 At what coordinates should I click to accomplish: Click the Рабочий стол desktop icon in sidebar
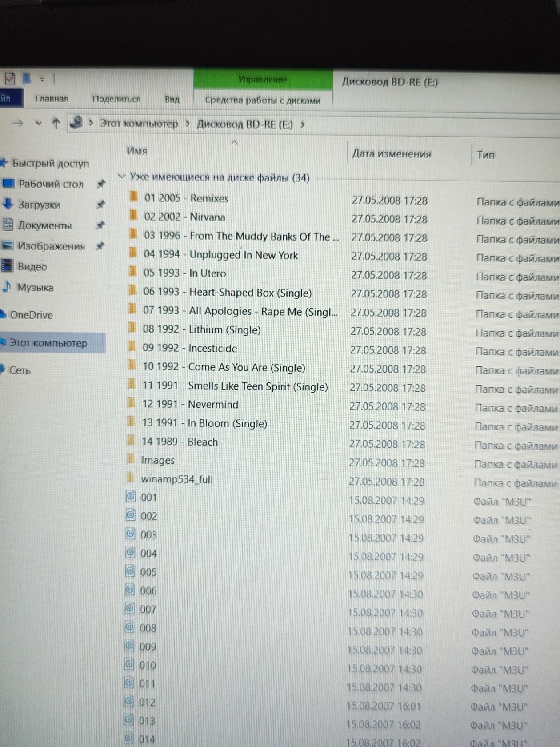point(8,183)
